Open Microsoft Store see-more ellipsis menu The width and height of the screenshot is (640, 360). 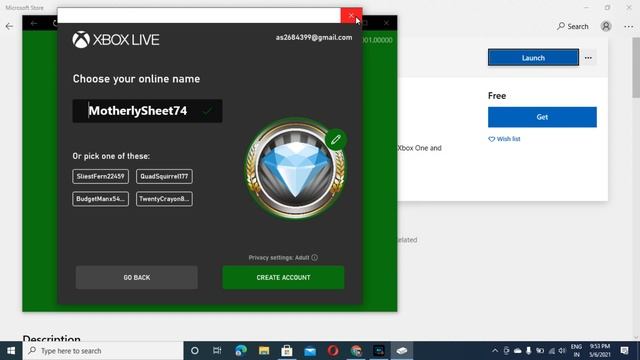coord(629,27)
